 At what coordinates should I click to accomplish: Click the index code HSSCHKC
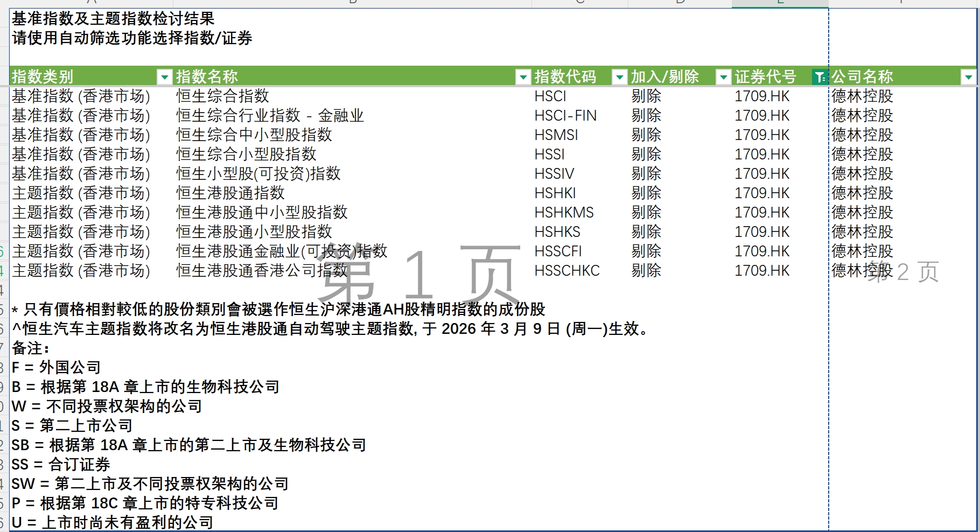[567, 271]
